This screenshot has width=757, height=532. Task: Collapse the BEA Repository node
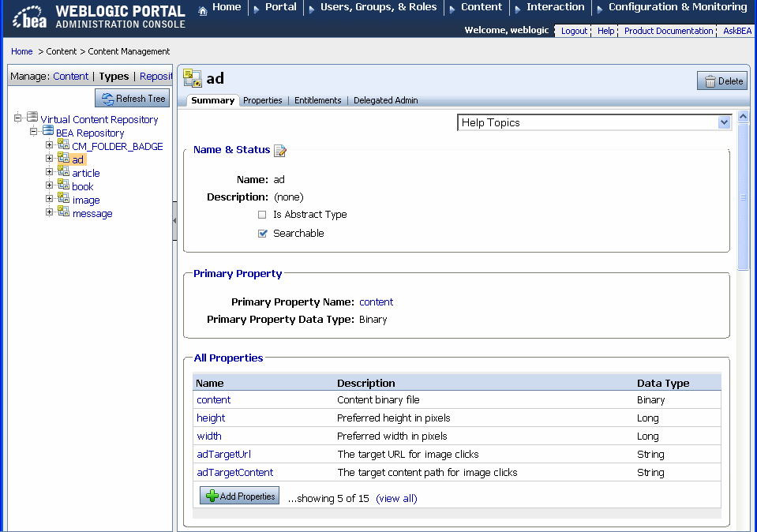click(x=33, y=131)
